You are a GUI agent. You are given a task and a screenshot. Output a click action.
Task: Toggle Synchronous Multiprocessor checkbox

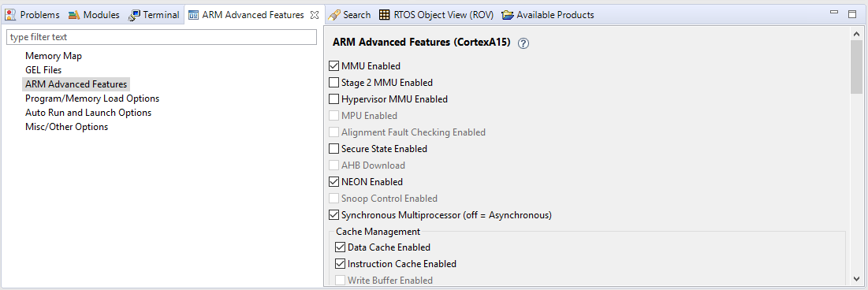point(333,214)
